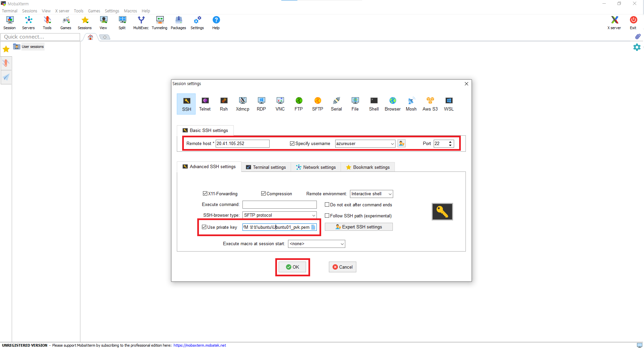Open the Servers toolbar icon
Screen dimensions: 644x348
28,23
